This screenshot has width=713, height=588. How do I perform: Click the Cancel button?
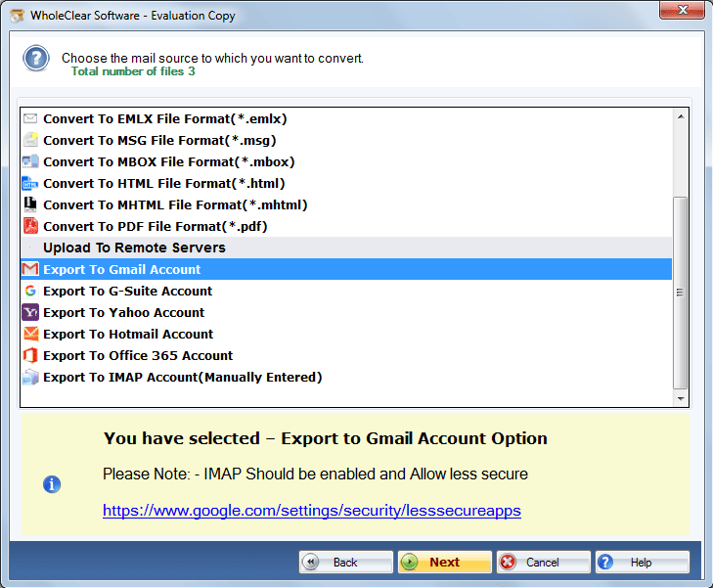(544, 563)
